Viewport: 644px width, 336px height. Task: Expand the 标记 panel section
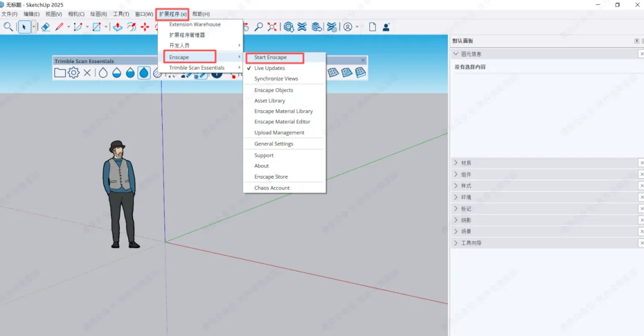click(x=456, y=209)
